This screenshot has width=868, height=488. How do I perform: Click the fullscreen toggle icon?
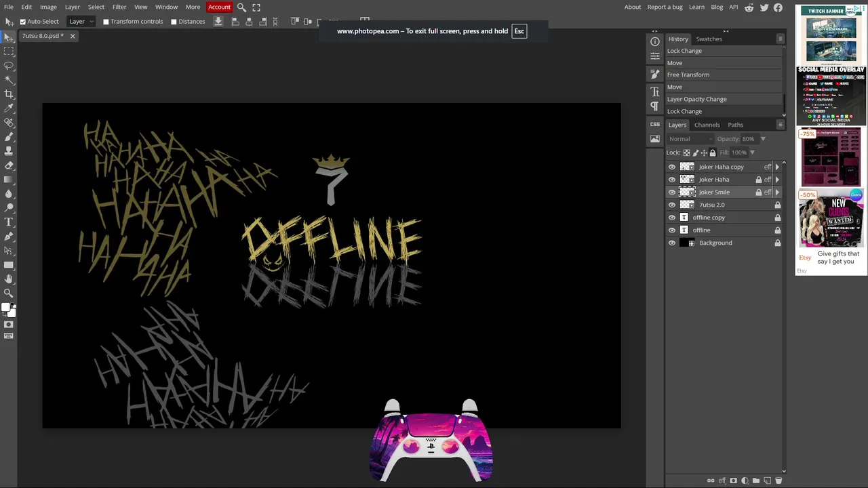coord(256,7)
